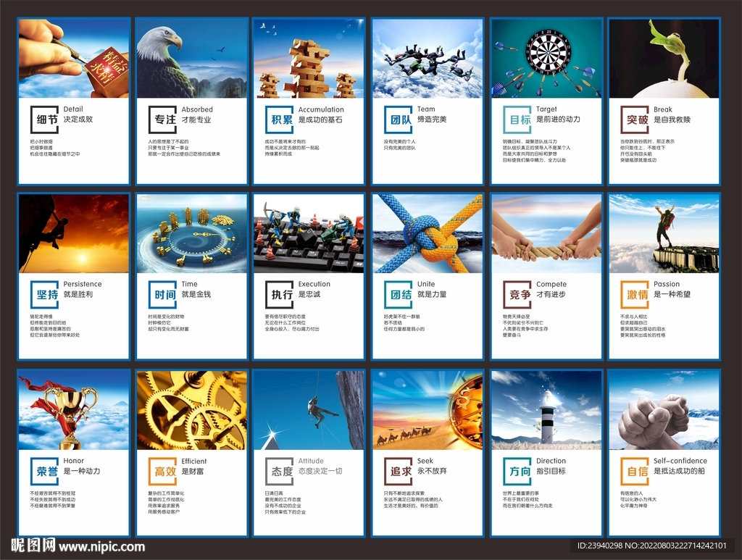Click the sprouting seedling Break image
The height and width of the screenshot is (560, 742).
(664, 58)
